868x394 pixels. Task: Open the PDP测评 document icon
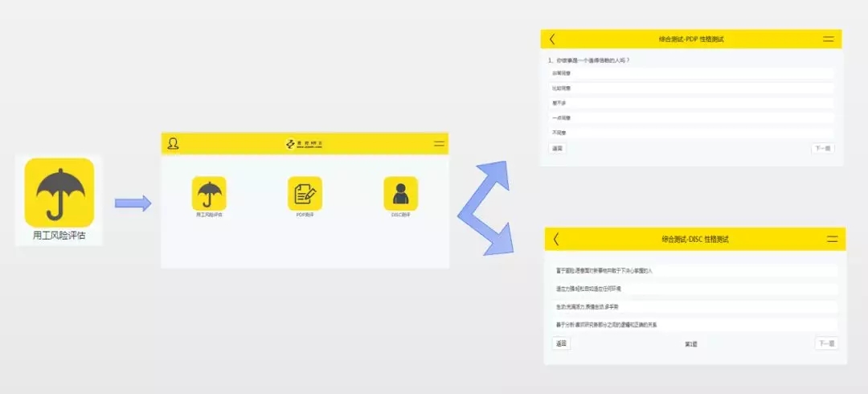pos(305,193)
